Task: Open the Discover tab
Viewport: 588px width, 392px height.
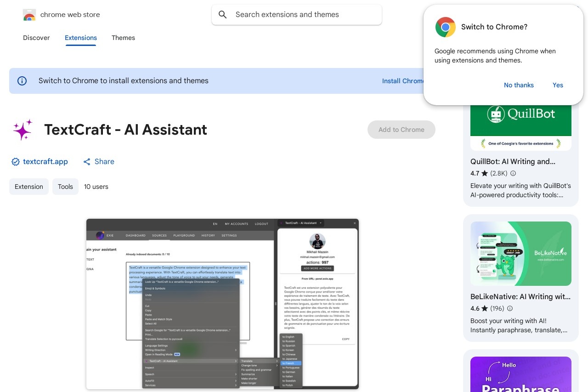Action: click(36, 38)
